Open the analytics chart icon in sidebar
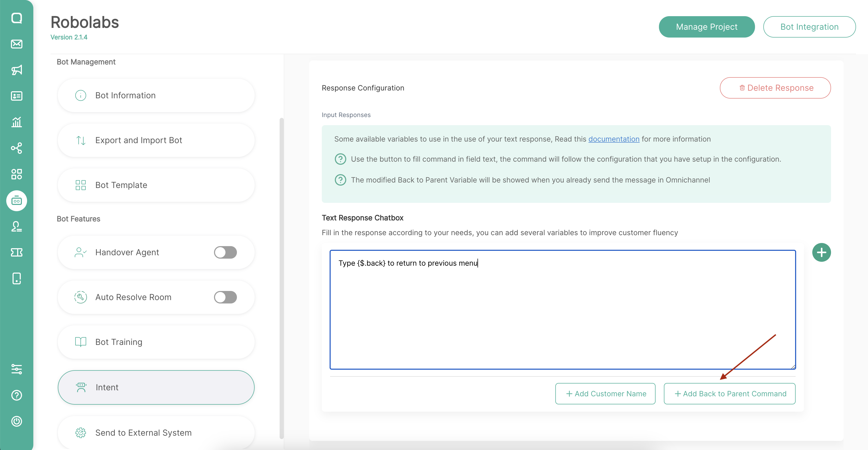868x450 pixels. [x=16, y=122]
